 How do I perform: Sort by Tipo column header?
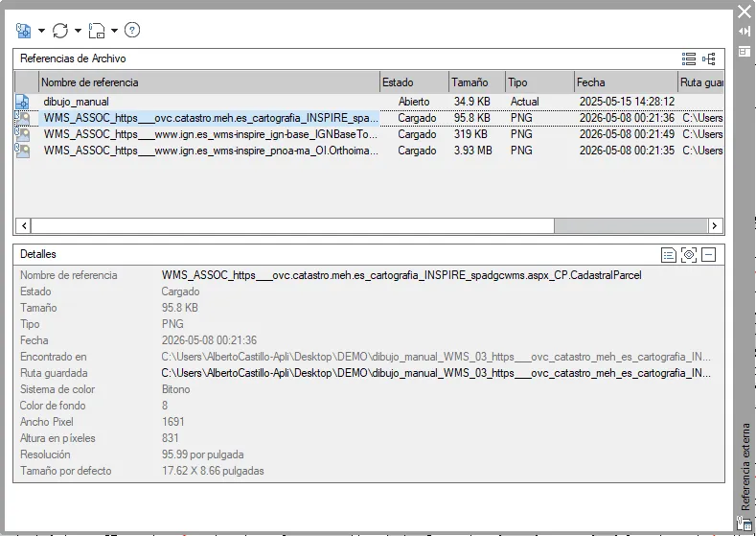click(540, 82)
